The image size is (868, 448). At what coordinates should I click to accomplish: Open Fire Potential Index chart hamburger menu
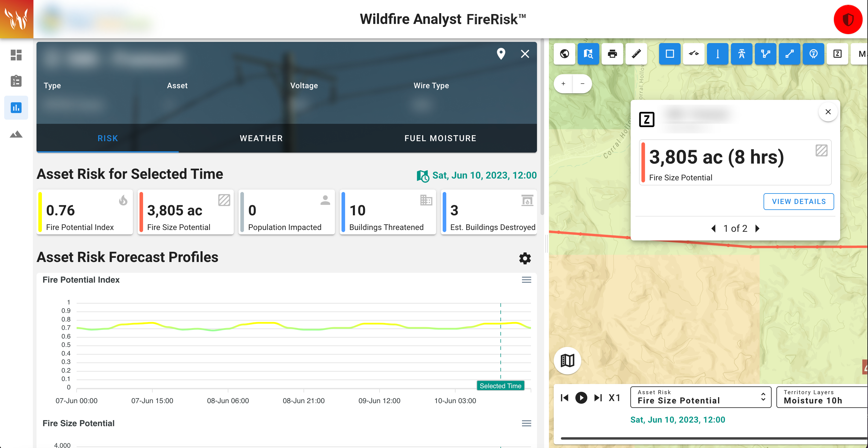[526, 280]
